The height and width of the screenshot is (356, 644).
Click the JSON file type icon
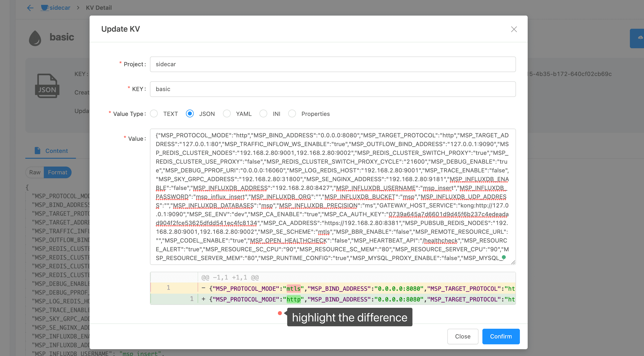pyautogui.click(x=47, y=86)
